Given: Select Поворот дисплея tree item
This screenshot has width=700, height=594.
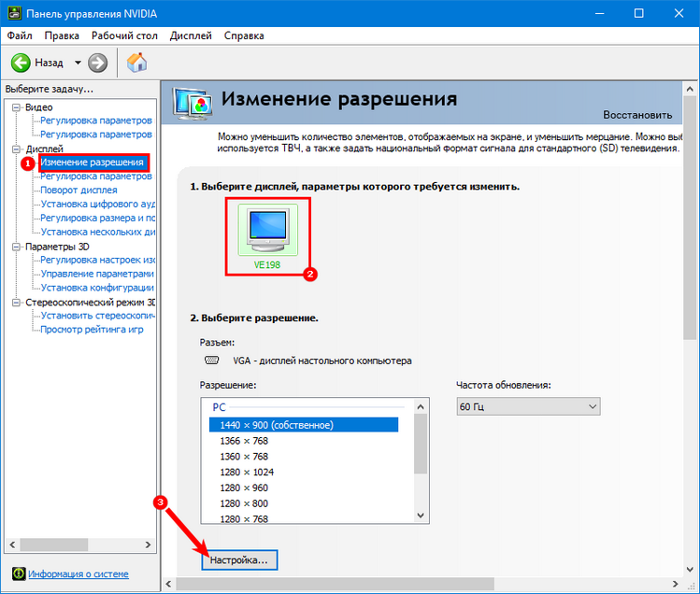Looking at the screenshot, I should [x=79, y=191].
